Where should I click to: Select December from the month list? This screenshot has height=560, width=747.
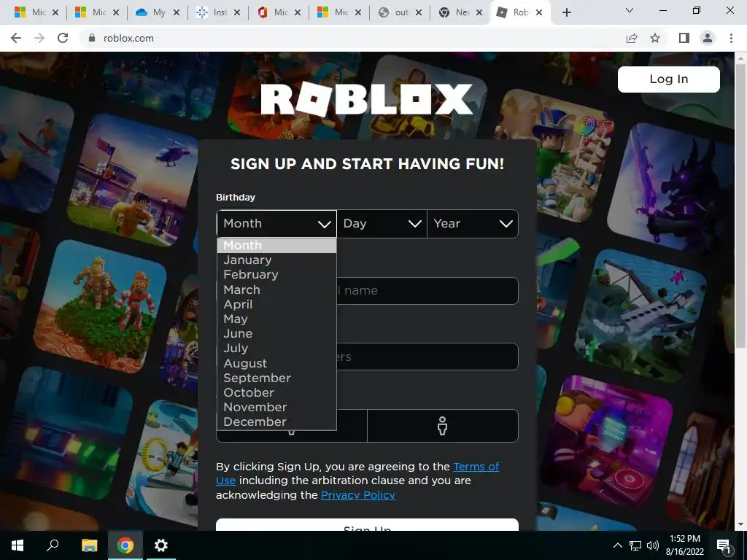coord(276,422)
